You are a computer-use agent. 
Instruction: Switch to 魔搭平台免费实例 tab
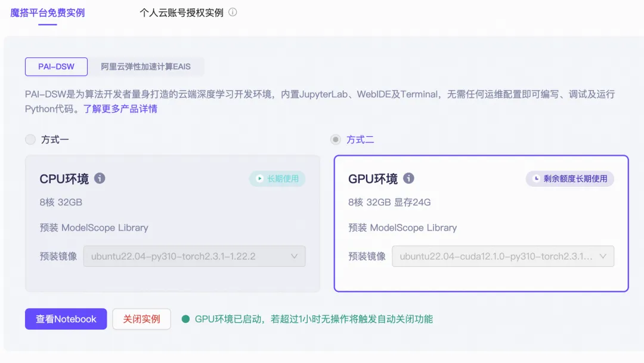(x=47, y=13)
